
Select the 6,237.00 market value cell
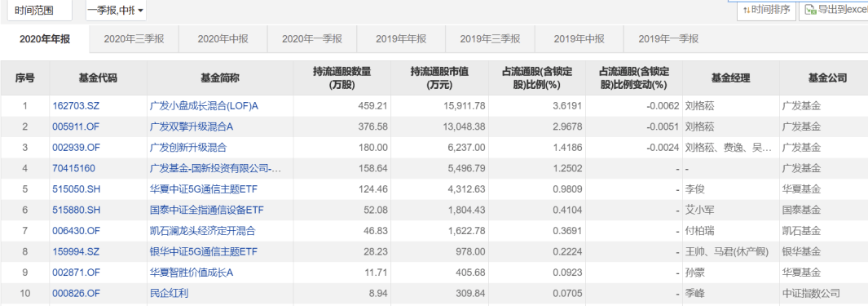[439, 148]
